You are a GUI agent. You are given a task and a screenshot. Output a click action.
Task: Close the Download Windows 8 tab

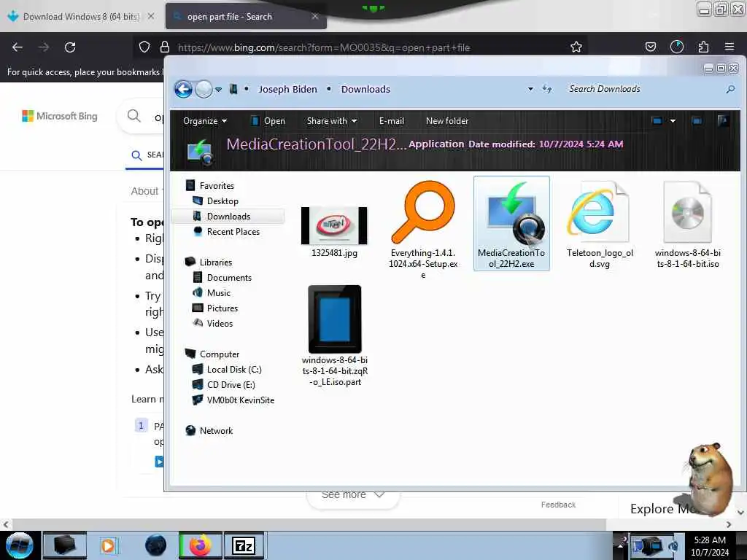click(150, 16)
